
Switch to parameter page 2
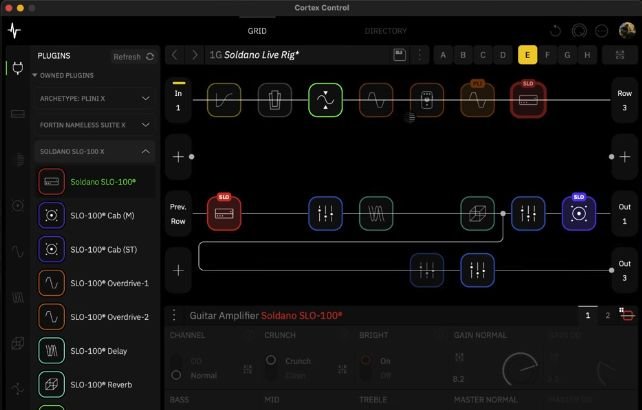608,315
